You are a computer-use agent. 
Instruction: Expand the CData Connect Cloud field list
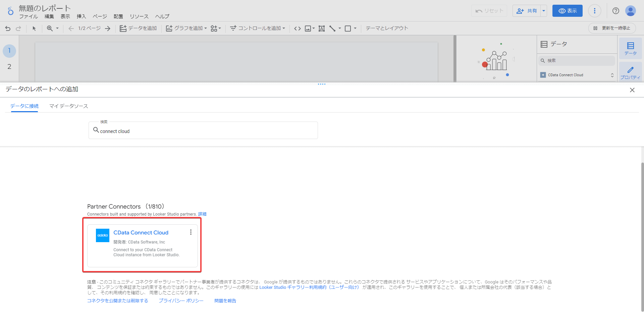tap(612, 75)
